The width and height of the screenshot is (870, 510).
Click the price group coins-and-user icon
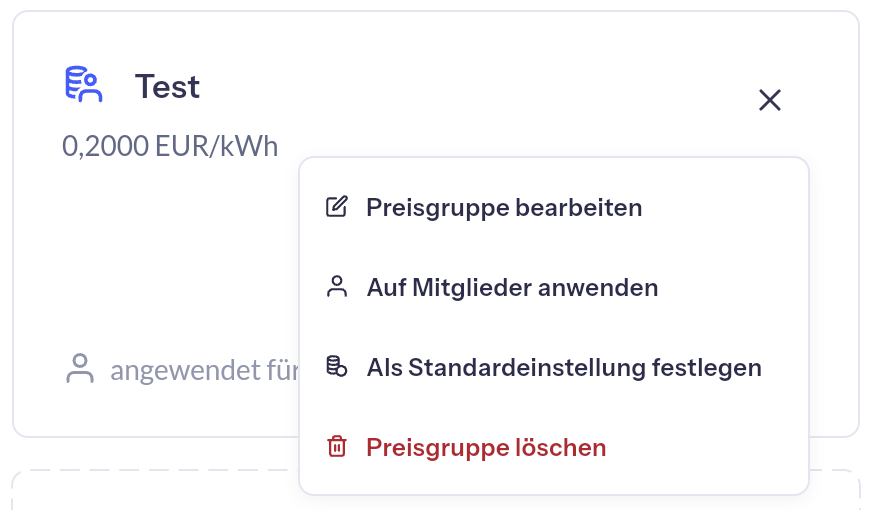click(x=84, y=85)
